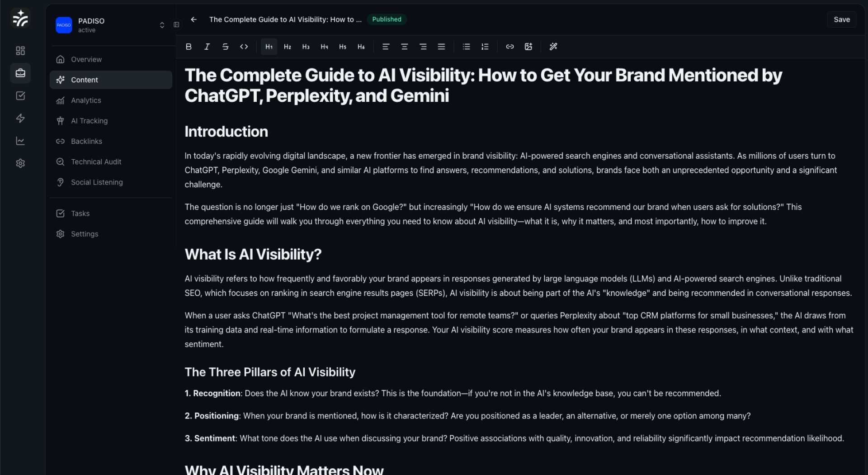Viewport: 868px width, 475px height.
Task: Open the AI Tracking section
Action: (89, 121)
